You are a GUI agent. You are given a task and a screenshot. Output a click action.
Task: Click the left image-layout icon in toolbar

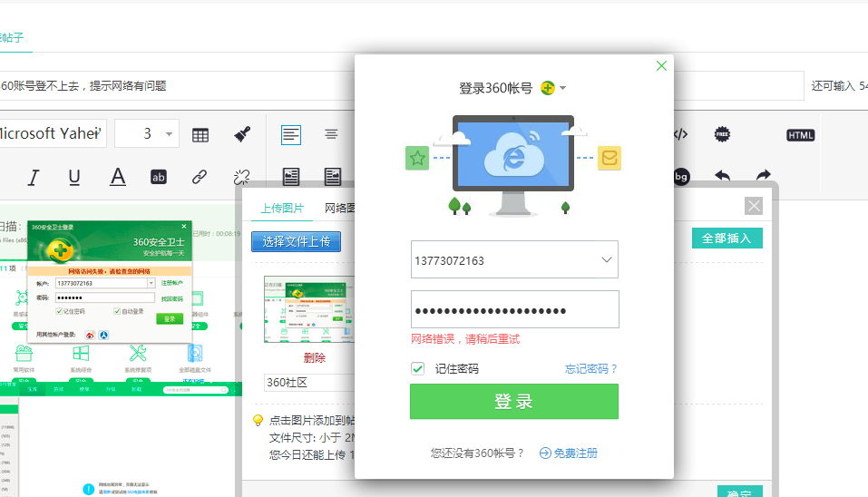tap(290, 177)
